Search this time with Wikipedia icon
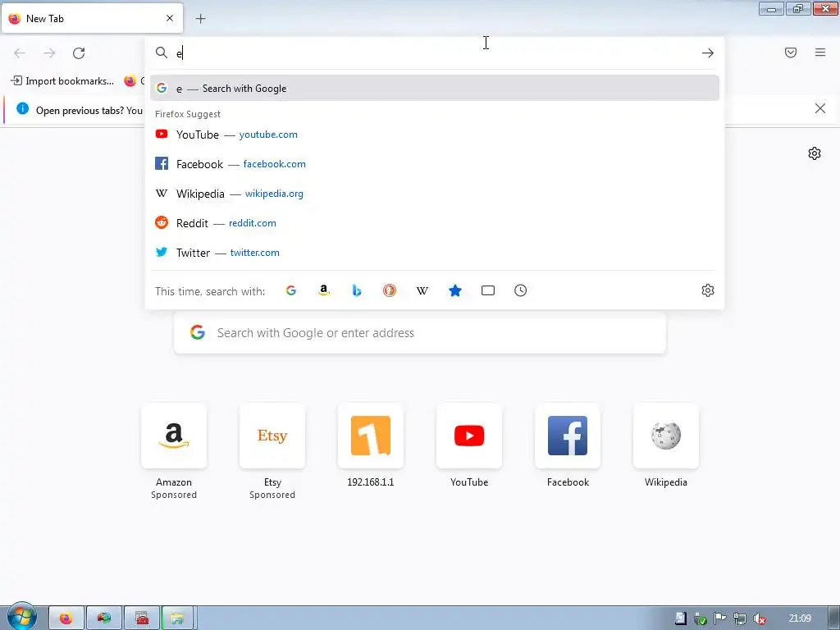 [x=422, y=290]
